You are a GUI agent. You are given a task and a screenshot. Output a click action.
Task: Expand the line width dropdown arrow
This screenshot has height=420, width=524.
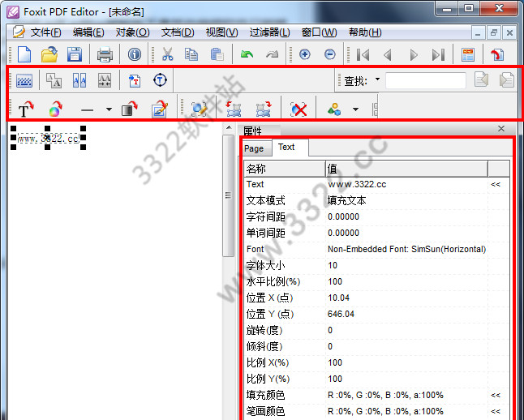click(x=109, y=109)
